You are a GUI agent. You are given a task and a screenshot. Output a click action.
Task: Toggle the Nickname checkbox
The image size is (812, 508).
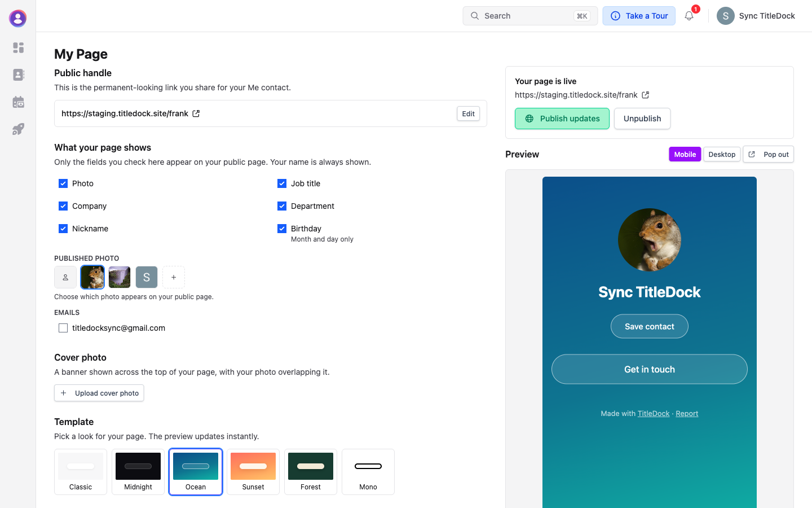click(x=63, y=229)
